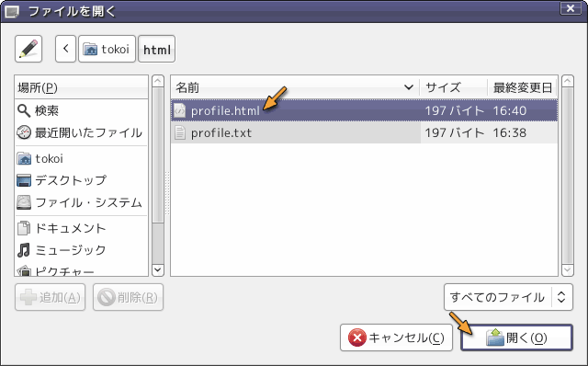Click the magnifier search icon
This screenshot has height=366, width=588.
pyautogui.click(x=24, y=110)
